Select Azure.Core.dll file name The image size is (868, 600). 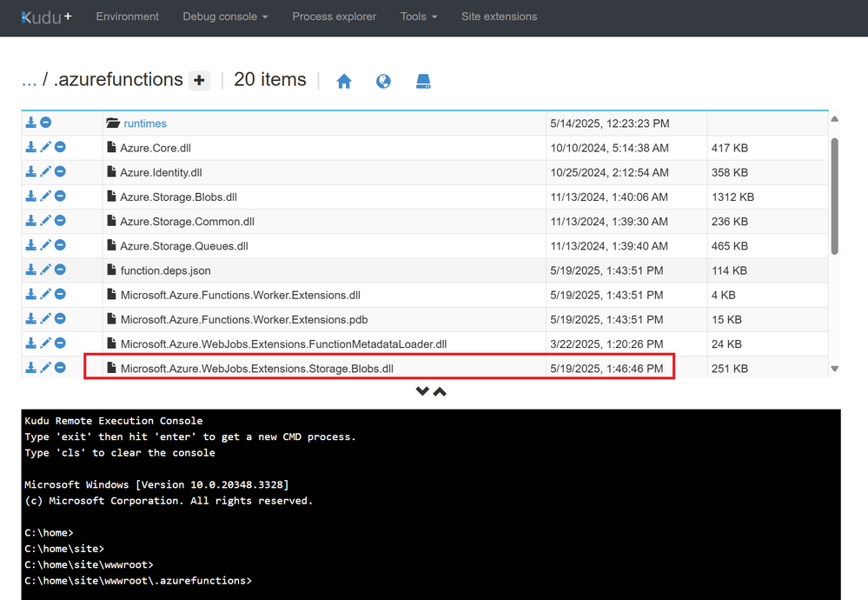point(156,148)
